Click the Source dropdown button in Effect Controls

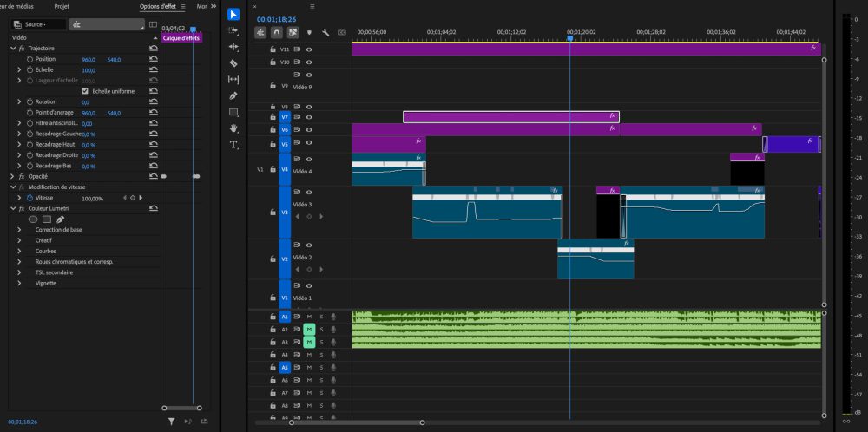tap(36, 24)
